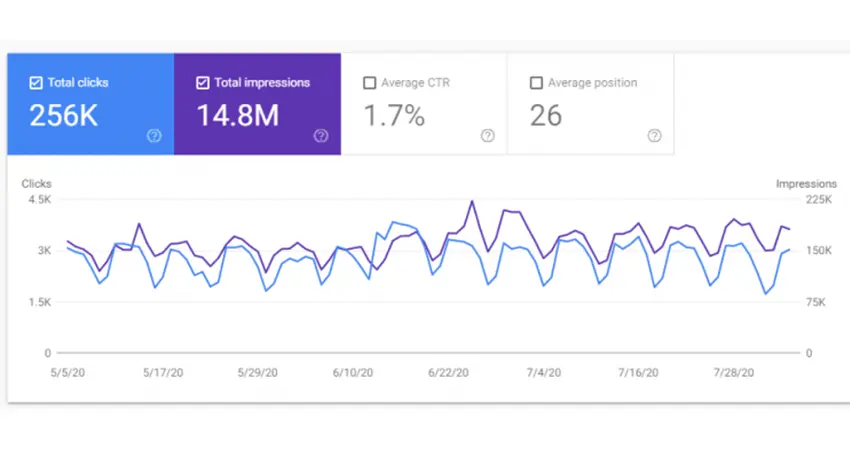850x450 pixels.
Task: Click the 5/17/20 date label
Action: point(163,372)
